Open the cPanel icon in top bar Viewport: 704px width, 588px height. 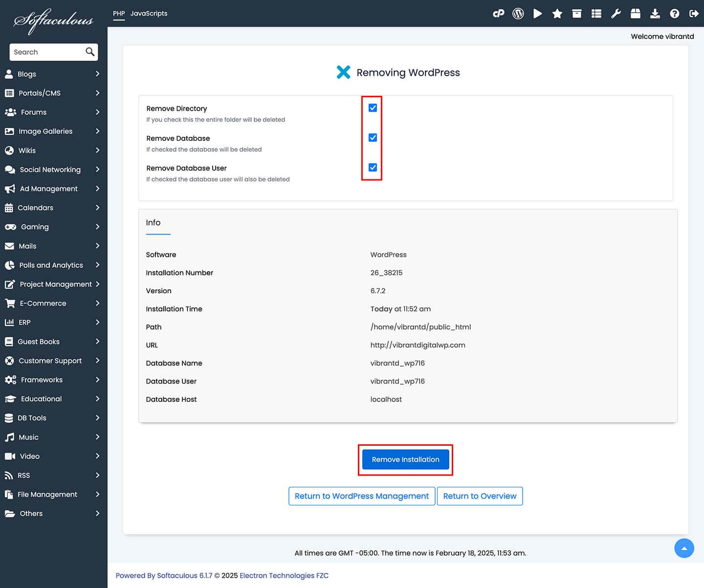498,14
